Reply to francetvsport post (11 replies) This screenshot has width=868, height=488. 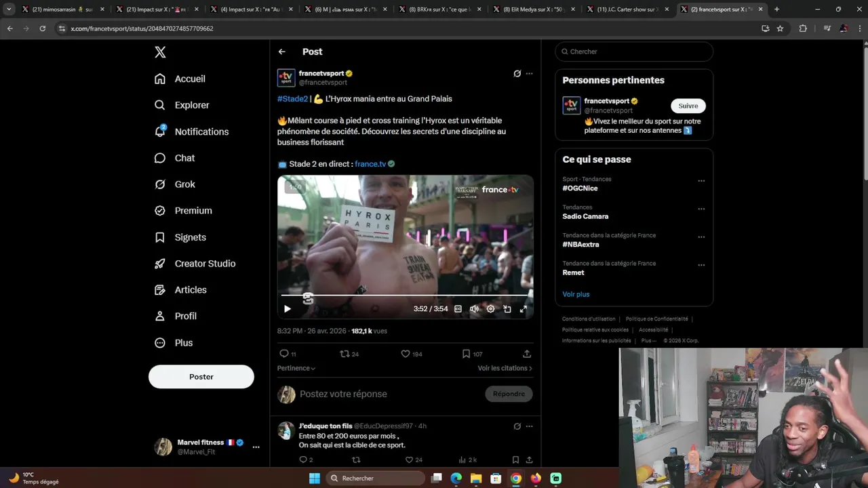[x=288, y=354]
